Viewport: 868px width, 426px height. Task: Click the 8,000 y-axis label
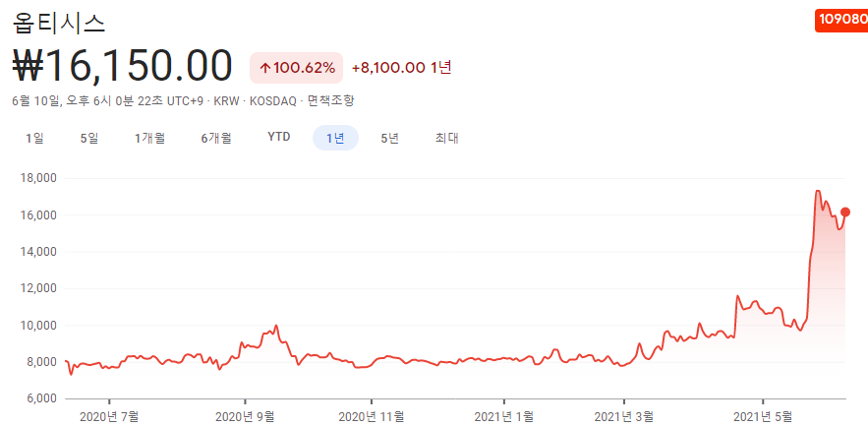[x=41, y=362]
